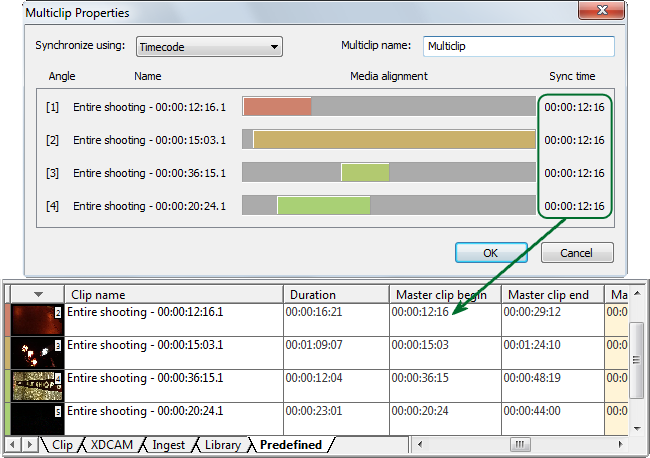
Task: Click the sync time of angle [2]
Action: tap(574, 140)
